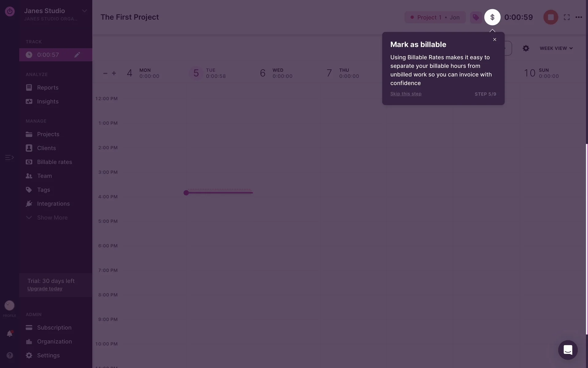
Task: Click the Project 1 Jon project chip
Action: [435, 17]
